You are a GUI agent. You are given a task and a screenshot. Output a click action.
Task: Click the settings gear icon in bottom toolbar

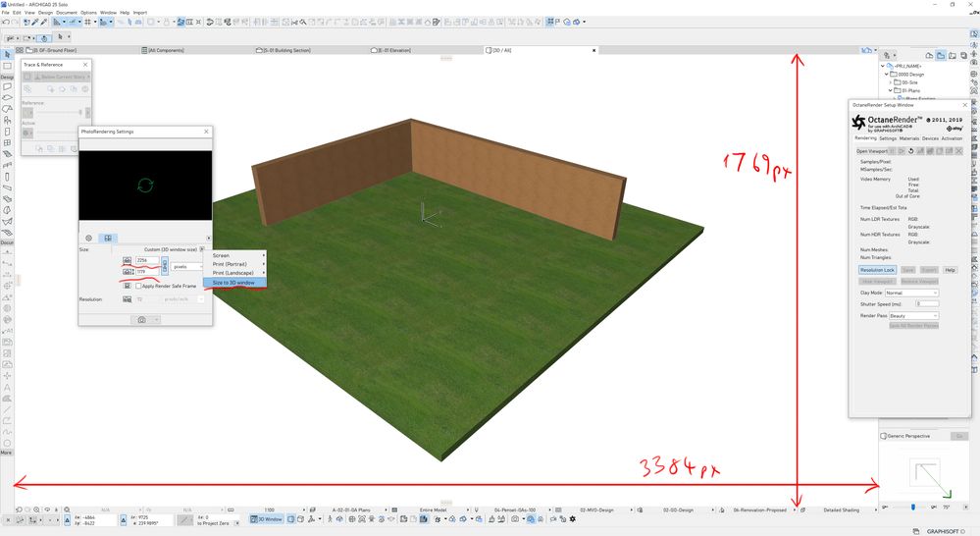pos(572,519)
